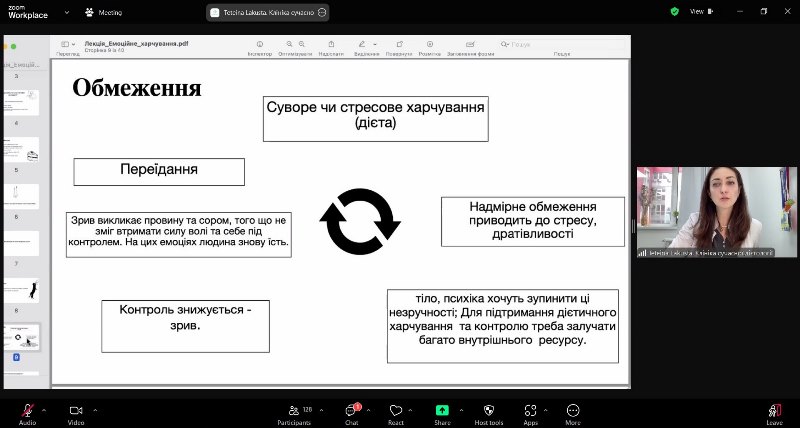Expand share options chevron beside Share
The image size is (800, 428).
point(461,410)
